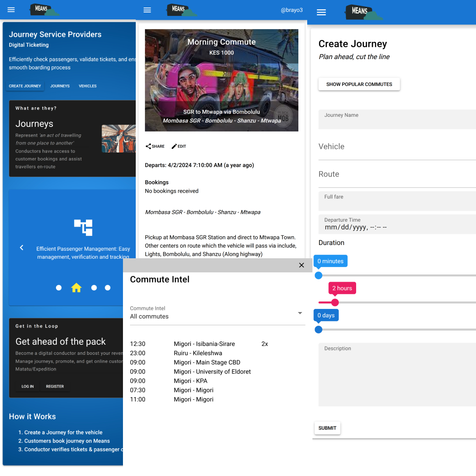Viewport: 476px width, 476px height.
Task: Switch to the Journeys tab
Action: point(60,86)
